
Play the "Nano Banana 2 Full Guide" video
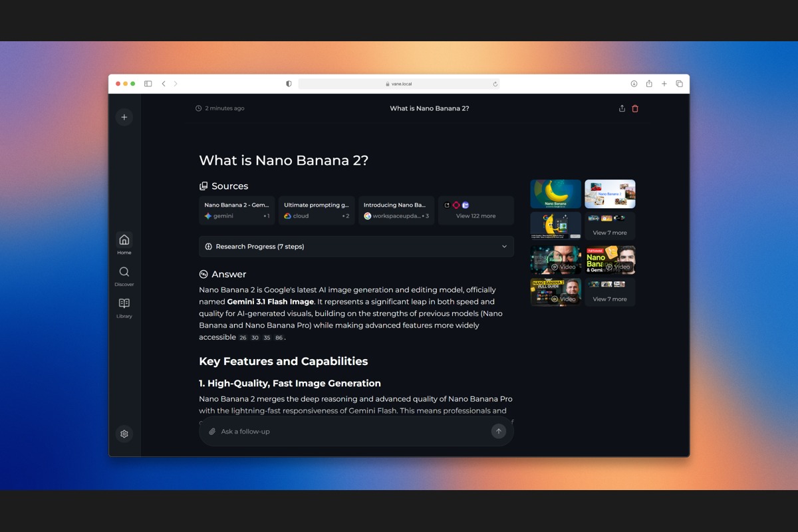556,292
